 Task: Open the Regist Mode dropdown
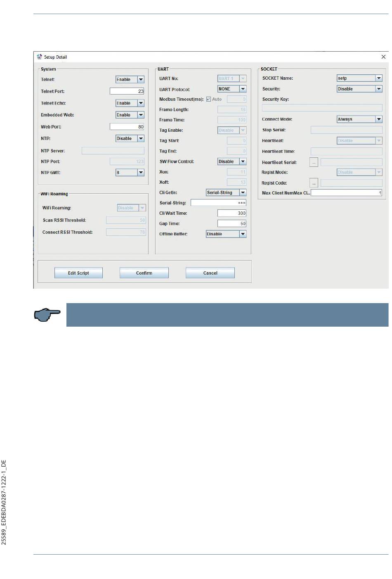359,172
